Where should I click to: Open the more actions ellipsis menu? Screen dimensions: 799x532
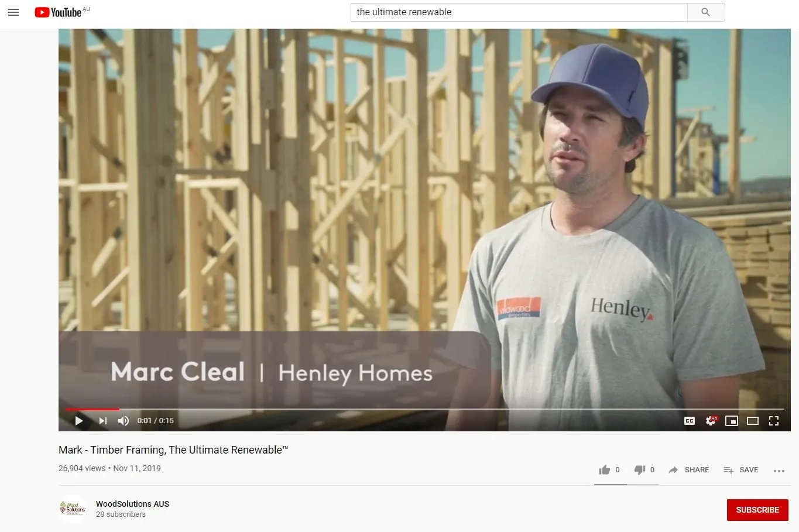pyautogui.click(x=779, y=471)
